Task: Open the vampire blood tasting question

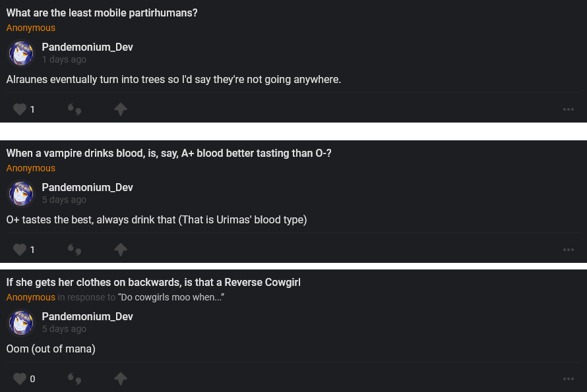Action: 168,154
